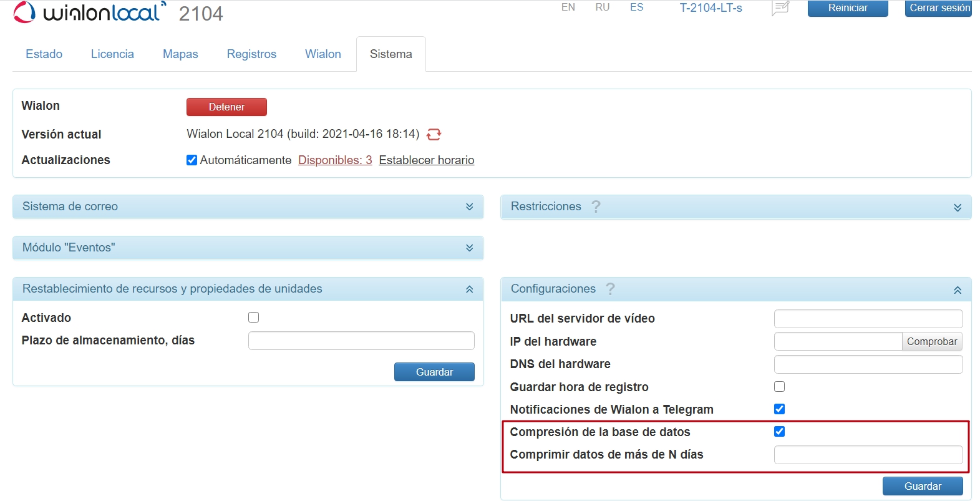Expand the Restricciones section
The image size is (980, 501).
[736, 207]
